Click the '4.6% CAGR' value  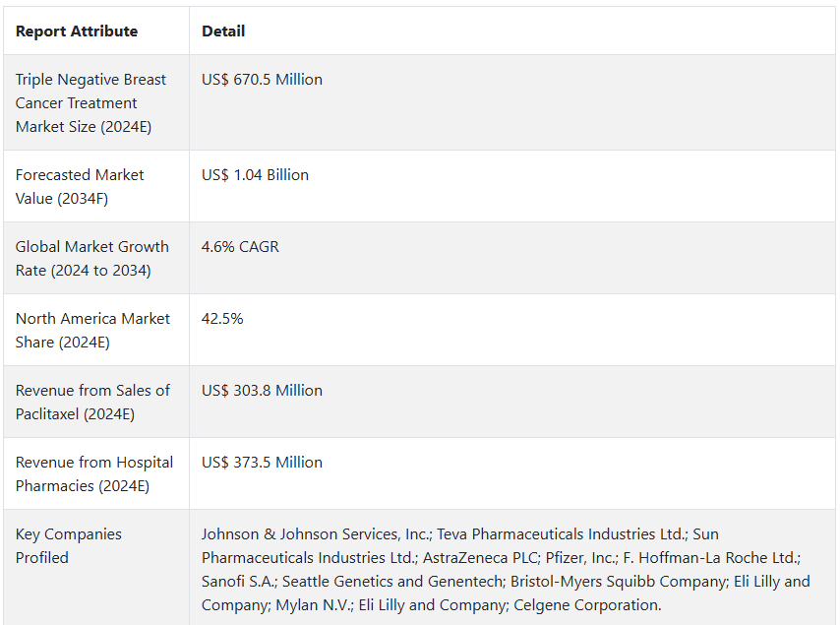pyautogui.click(x=240, y=247)
